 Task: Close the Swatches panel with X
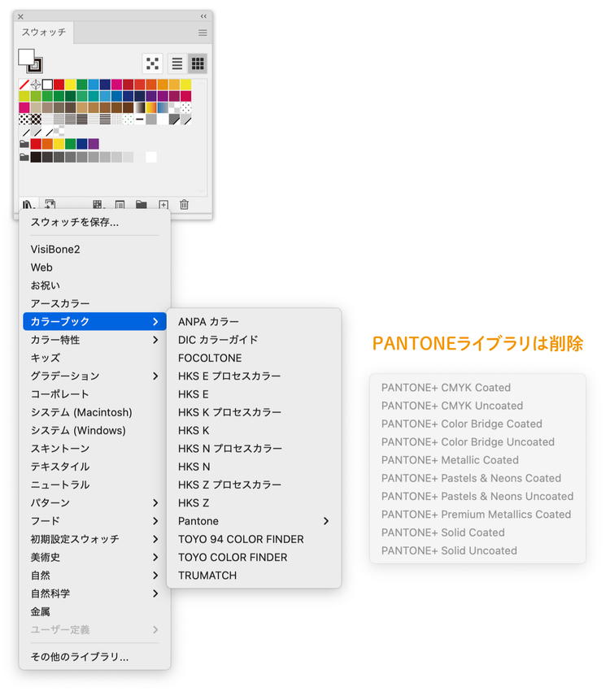pyautogui.click(x=20, y=16)
